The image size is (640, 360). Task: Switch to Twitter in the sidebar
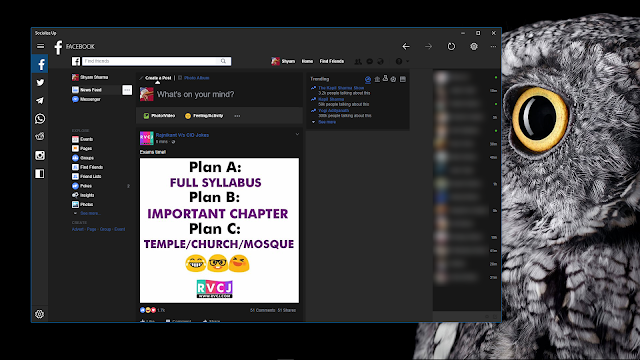coord(40,82)
